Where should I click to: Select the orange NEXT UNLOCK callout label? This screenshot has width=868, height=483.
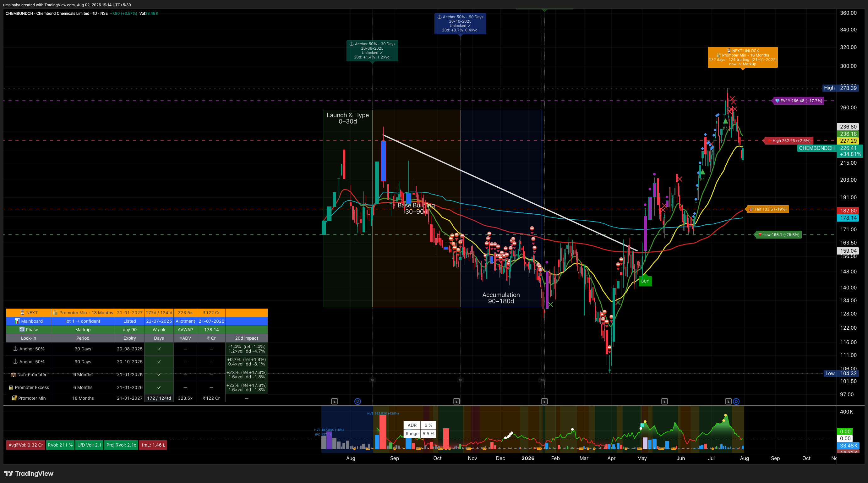click(743, 57)
